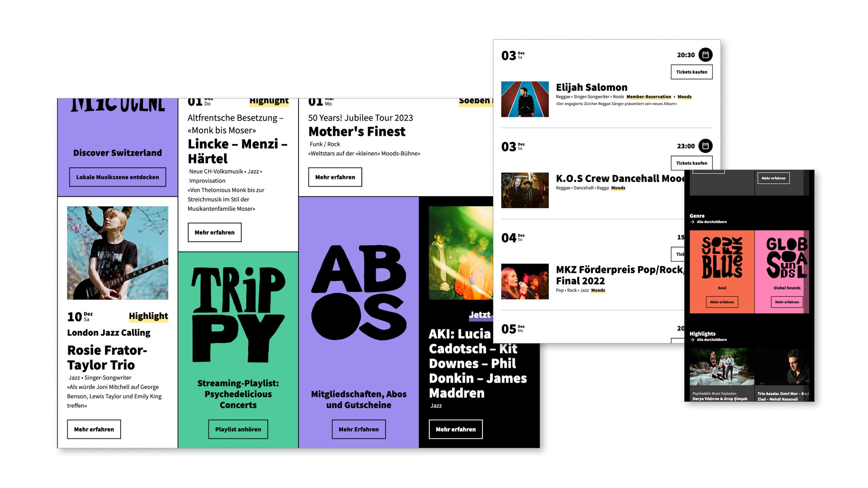The image size is (868, 488).
Task: Open the 'Member-Reservation' tag link
Action: 649,97
